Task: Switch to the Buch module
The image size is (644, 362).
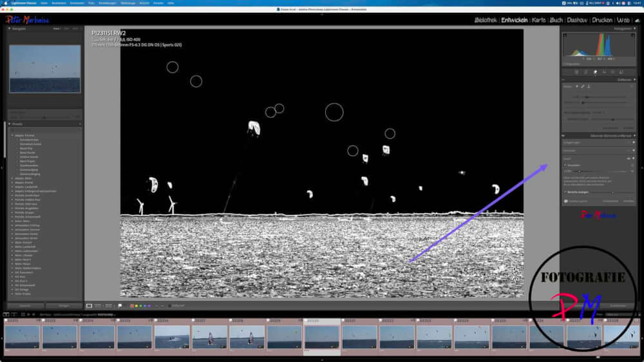Action: [556, 20]
